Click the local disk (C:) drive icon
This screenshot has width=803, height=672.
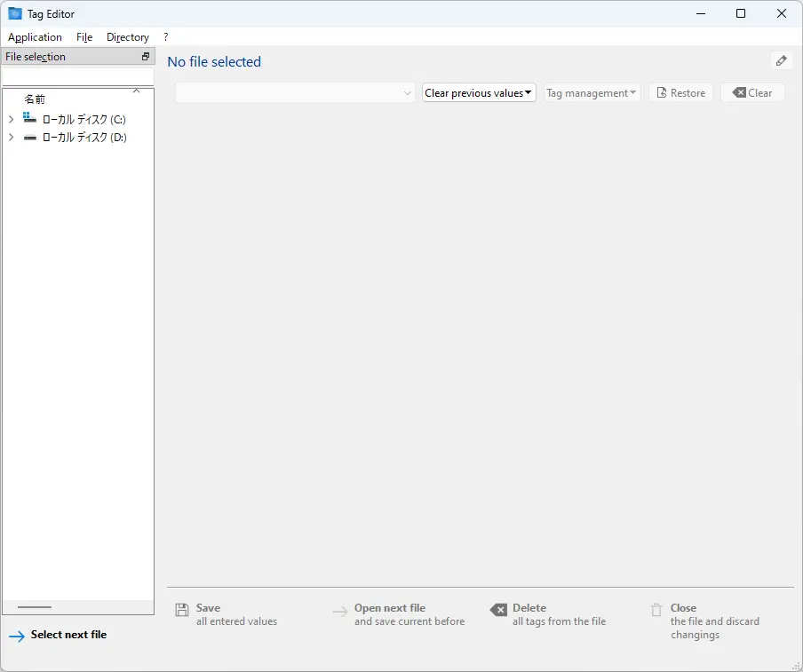(x=30, y=119)
